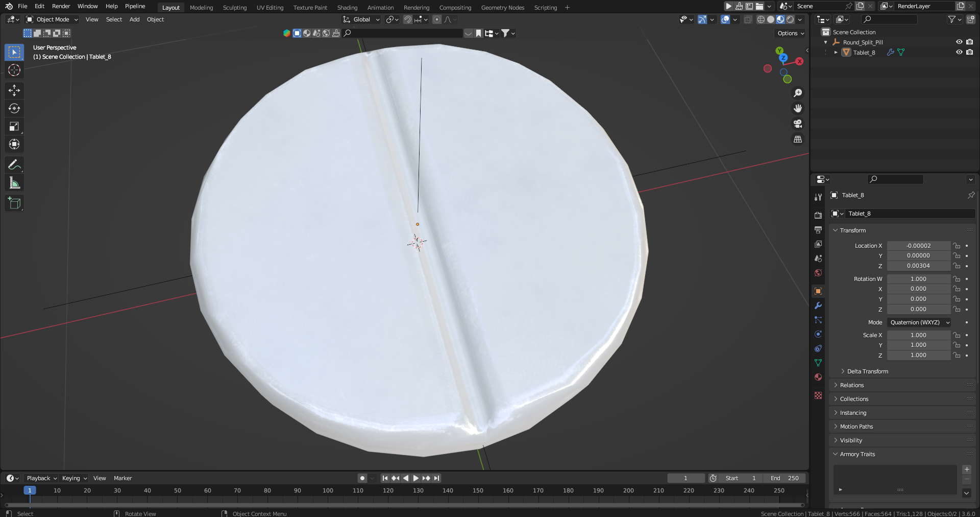Open the Pipeline menu
Screen dimensions: 980x517
[x=135, y=6]
